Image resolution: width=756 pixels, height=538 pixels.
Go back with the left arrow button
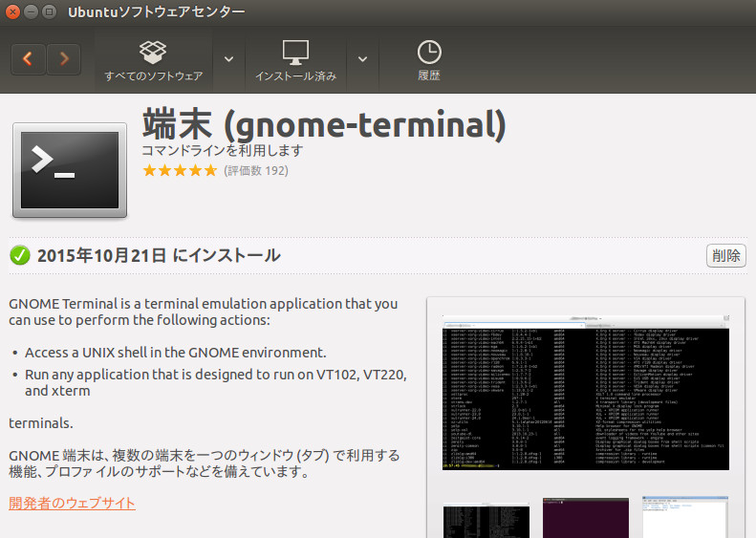[x=29, y=59]
